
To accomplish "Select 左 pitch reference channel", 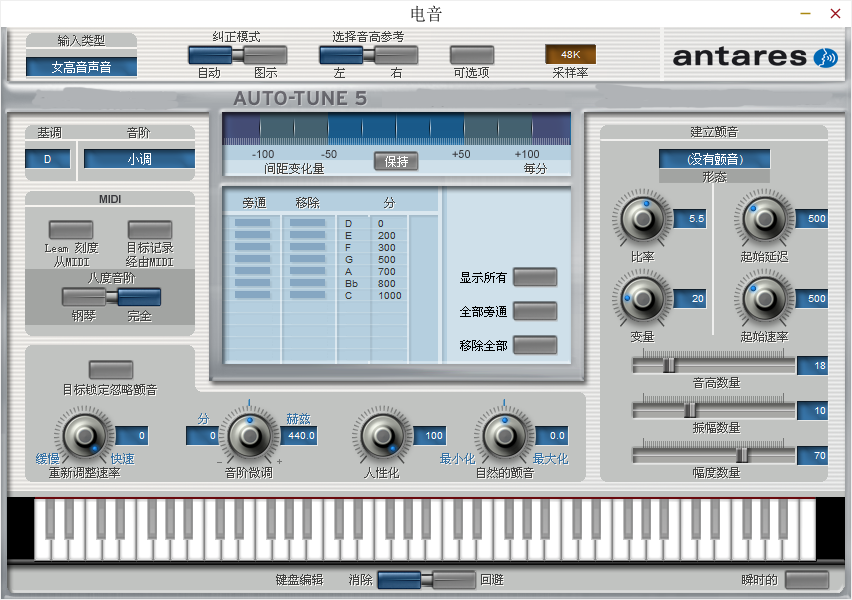I will tap(341, 55).
